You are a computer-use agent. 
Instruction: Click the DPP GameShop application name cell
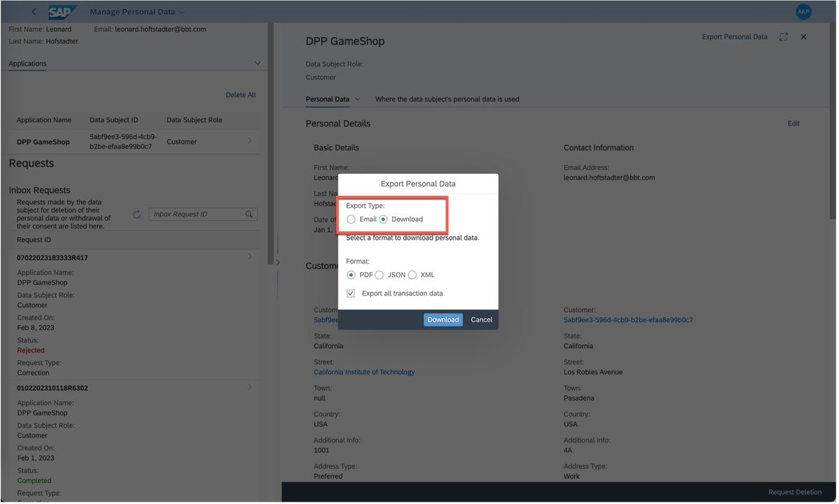[43, 142]
